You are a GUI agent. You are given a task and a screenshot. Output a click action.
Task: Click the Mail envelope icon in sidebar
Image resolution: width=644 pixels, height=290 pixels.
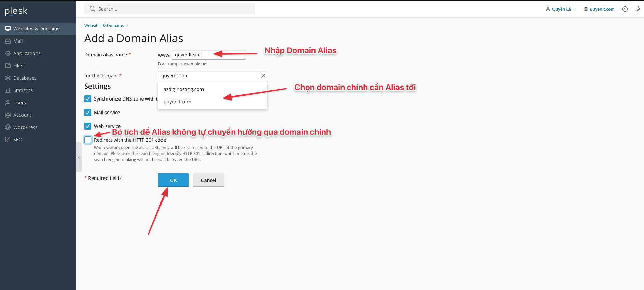pyautogui.click(x=8, y=41)
